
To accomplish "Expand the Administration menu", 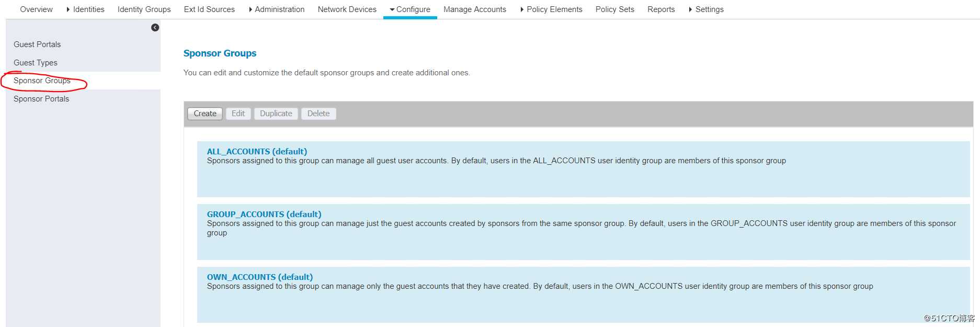I will 277,9.
